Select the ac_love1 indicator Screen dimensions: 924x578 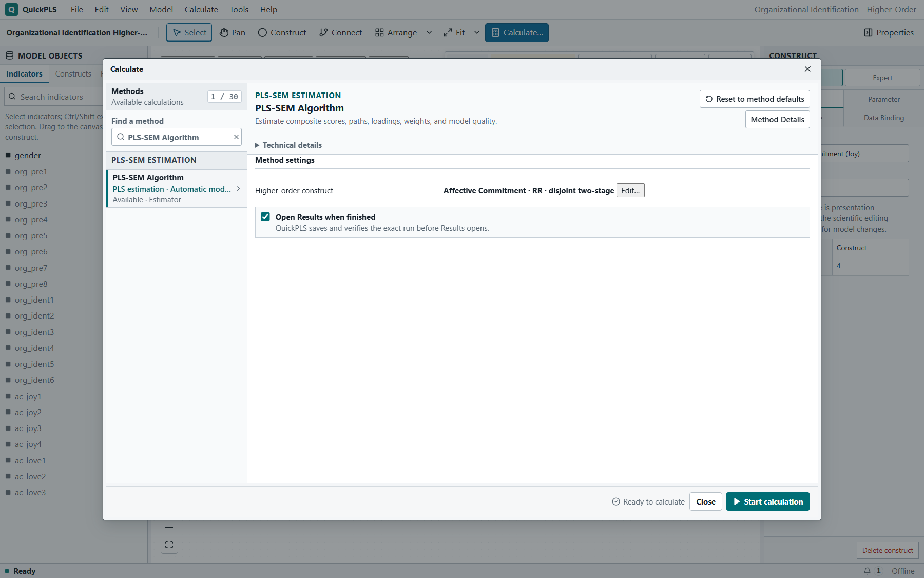pos(30,461)
